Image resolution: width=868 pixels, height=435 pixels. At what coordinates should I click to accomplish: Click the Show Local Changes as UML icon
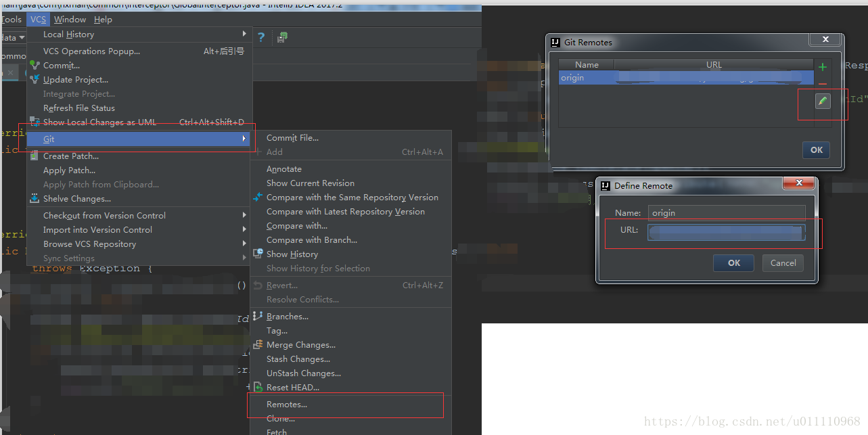35,122
